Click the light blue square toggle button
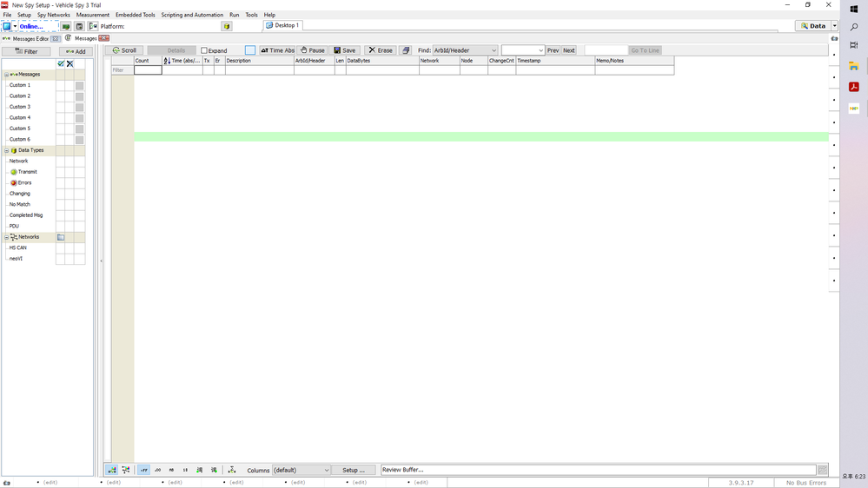868x488 pixels. click(250, 50)
